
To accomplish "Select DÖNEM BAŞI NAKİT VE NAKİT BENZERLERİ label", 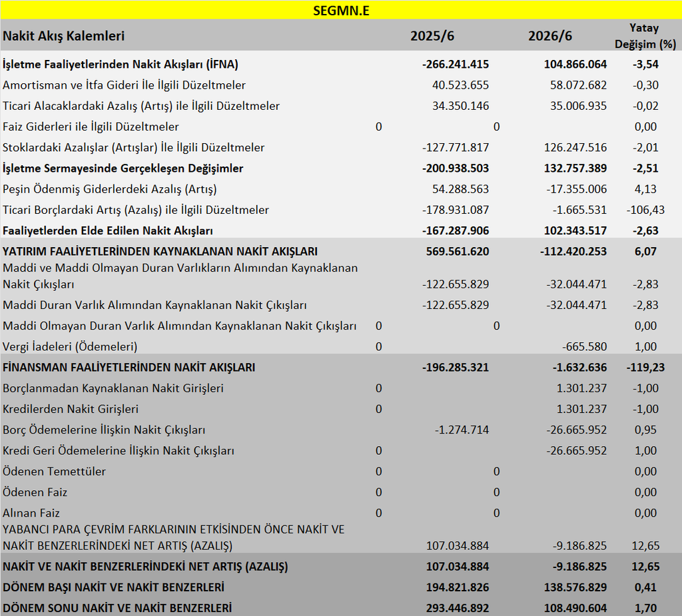I will 113,587.
